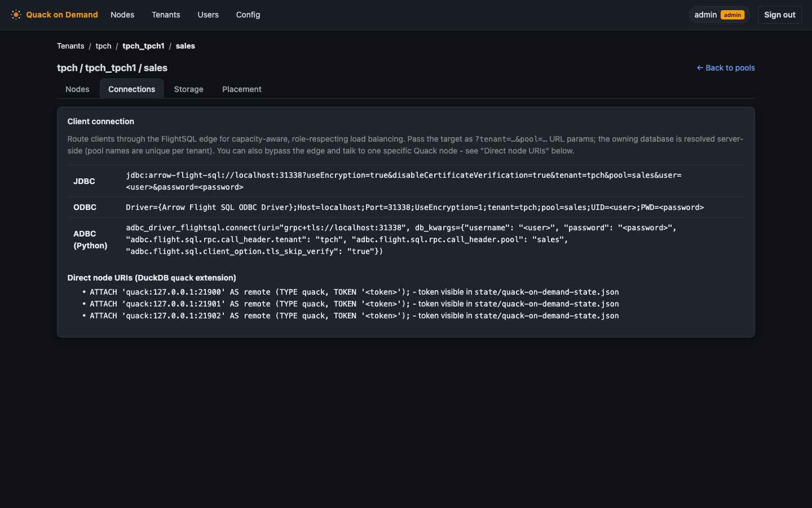
Task: Open the tpch_tpch1 breadcrumb link
Action: [143, 46]
